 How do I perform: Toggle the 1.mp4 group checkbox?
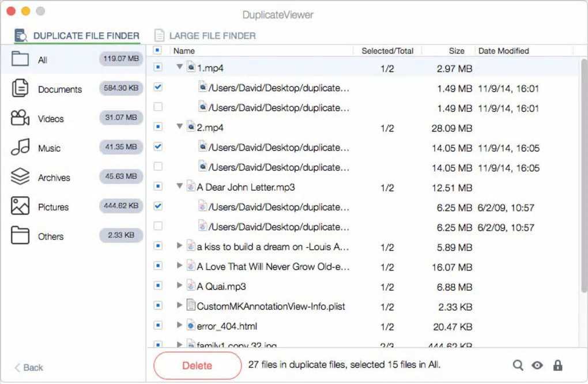click(x=158, y=67)
